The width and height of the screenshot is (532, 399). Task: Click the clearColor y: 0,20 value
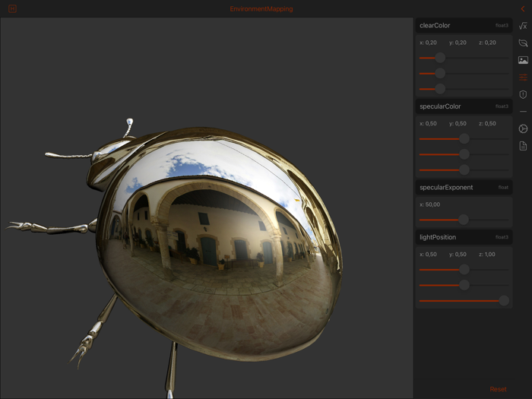click(458, 43)
